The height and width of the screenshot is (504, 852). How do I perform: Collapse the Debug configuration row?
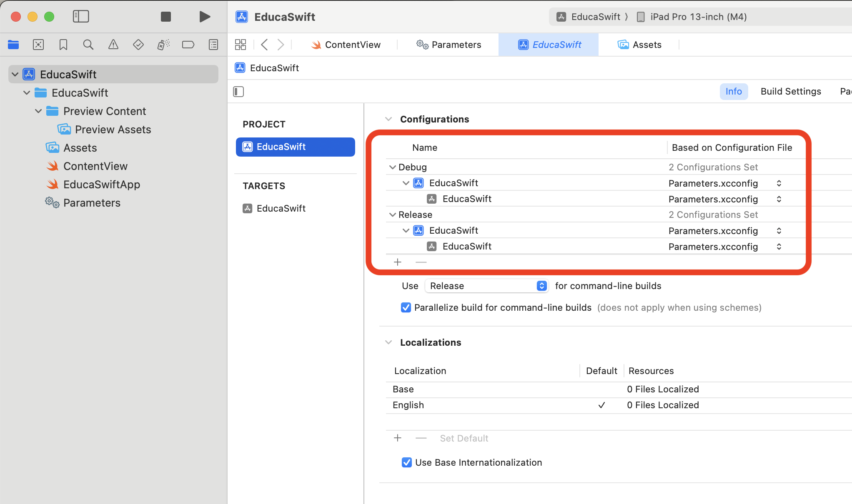click(x=392, y=167)
